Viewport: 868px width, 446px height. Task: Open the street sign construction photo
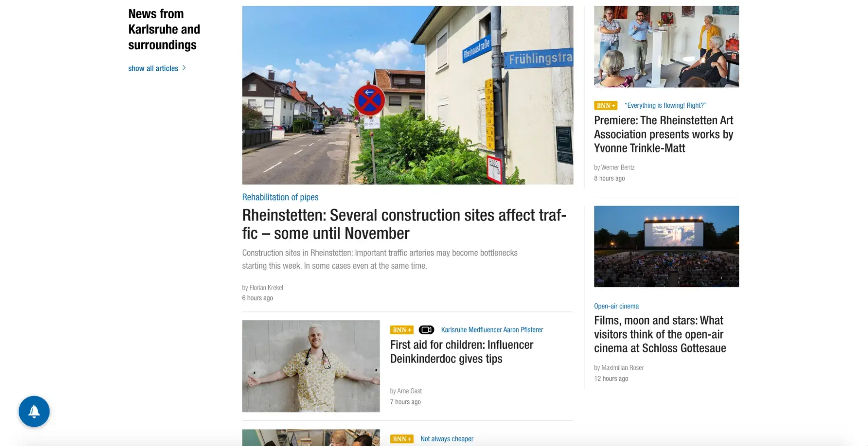click(407, 95)
